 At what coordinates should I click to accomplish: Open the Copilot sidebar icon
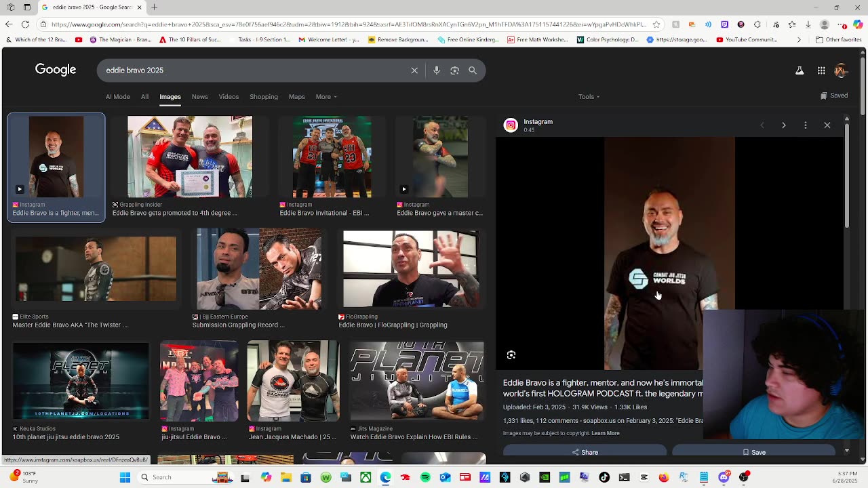click(x=857, y=24)
